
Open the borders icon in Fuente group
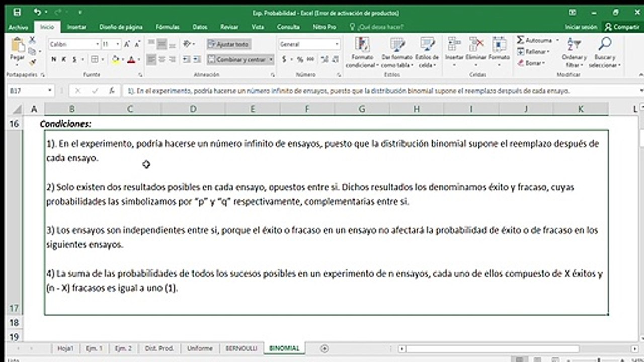[x=94, y=59]
